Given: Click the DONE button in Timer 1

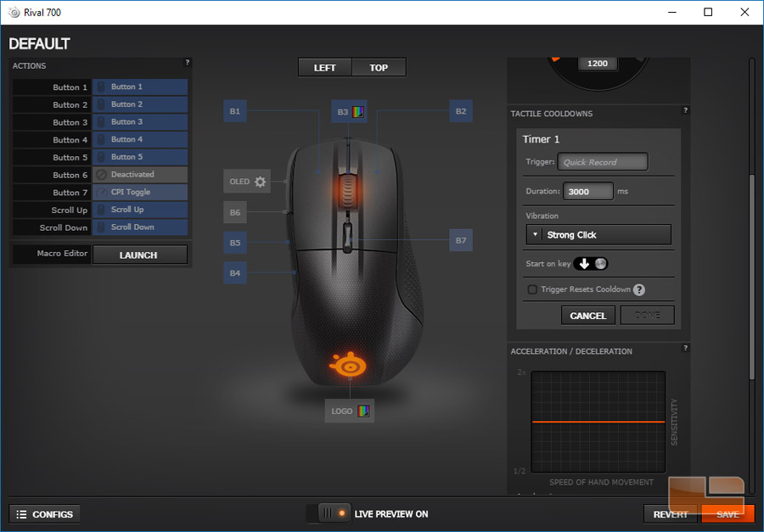Looking at the screenshot, I should [x=648, y=316].
